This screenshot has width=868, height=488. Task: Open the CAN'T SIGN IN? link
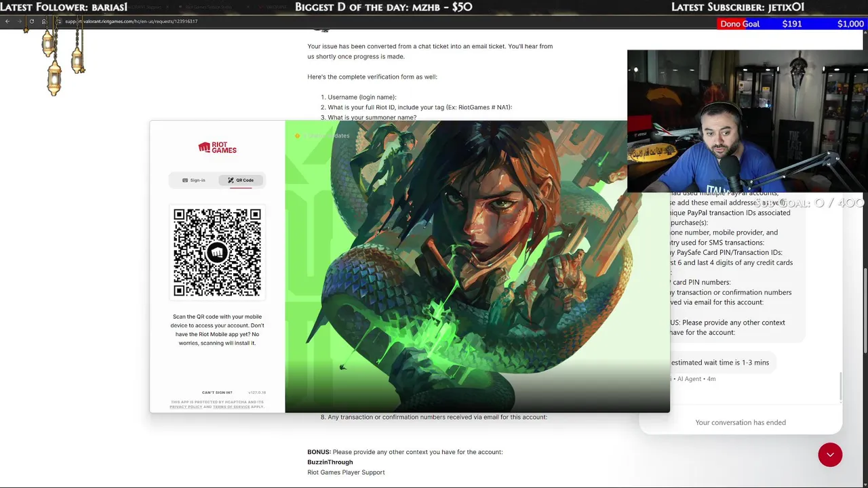(217, 392)
